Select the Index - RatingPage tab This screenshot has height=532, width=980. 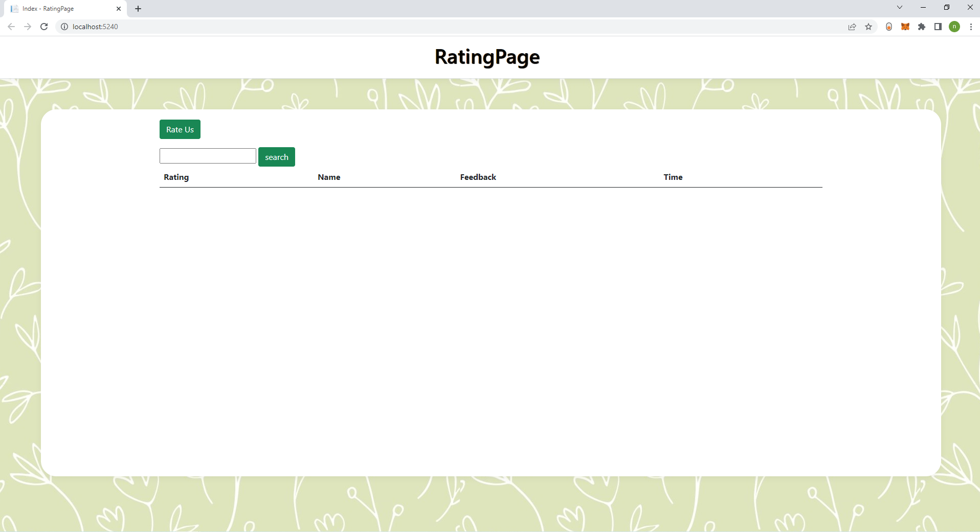pos(61,8)
